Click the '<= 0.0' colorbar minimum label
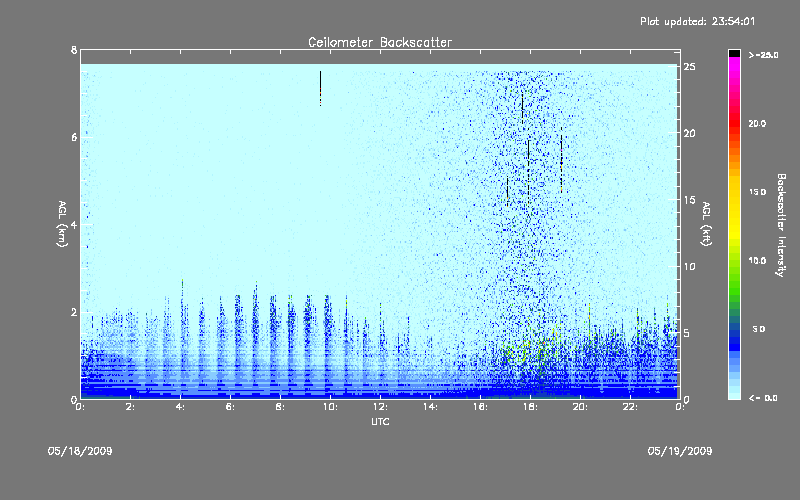 [x=763, y=398]
